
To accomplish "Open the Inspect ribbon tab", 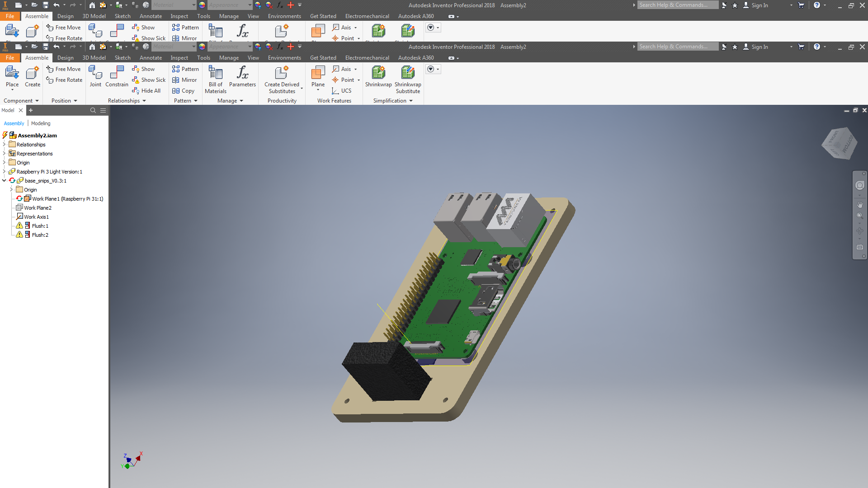I will 179,58.
